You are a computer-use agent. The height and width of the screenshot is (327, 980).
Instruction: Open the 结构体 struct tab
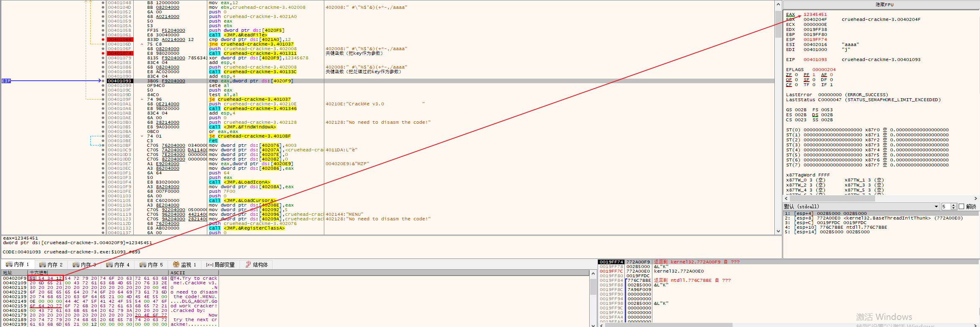pyautogui.click(x=257, y=265)
